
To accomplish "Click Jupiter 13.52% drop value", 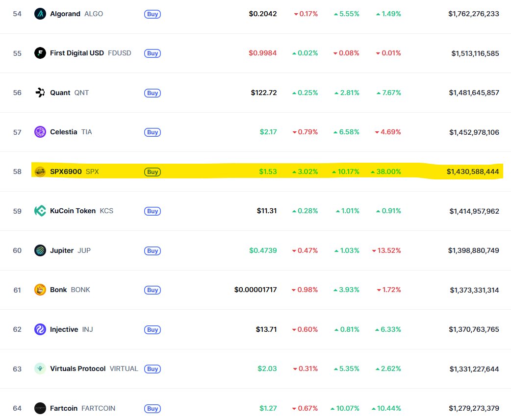I will pos(386,250).
